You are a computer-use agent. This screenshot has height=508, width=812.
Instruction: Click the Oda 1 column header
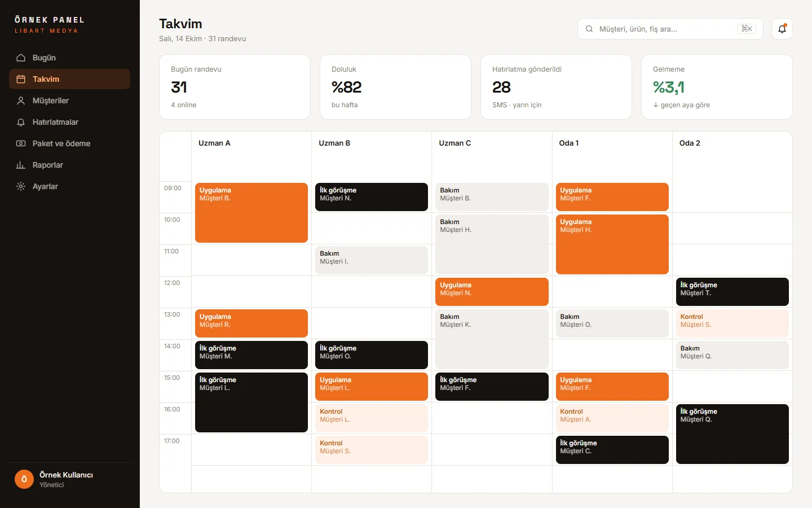click(x=569, y=143)
